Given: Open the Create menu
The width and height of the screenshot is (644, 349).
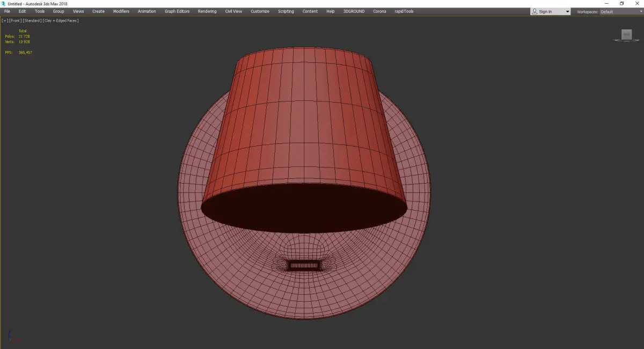Looking at the screenshot, I should click(98, 11).
